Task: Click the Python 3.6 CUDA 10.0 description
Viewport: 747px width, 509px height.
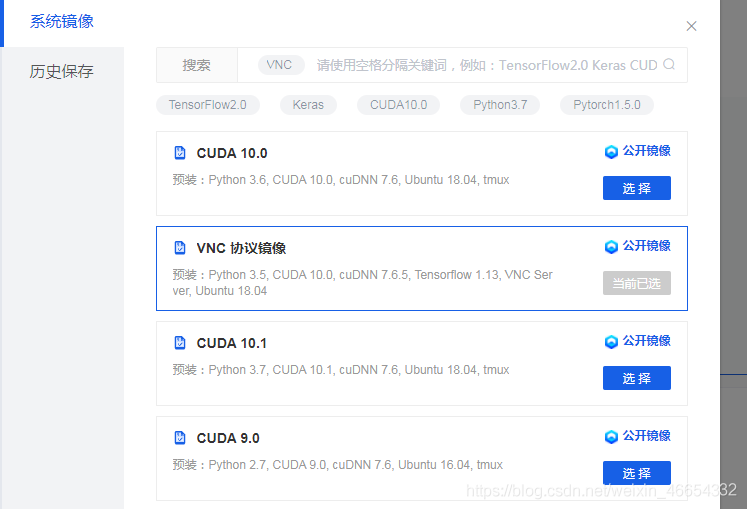Action: pos(341,180)
